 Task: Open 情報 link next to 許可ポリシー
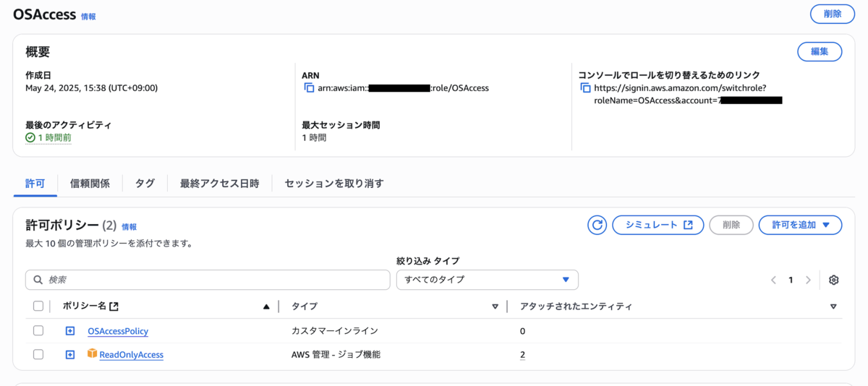click(129, 226)
